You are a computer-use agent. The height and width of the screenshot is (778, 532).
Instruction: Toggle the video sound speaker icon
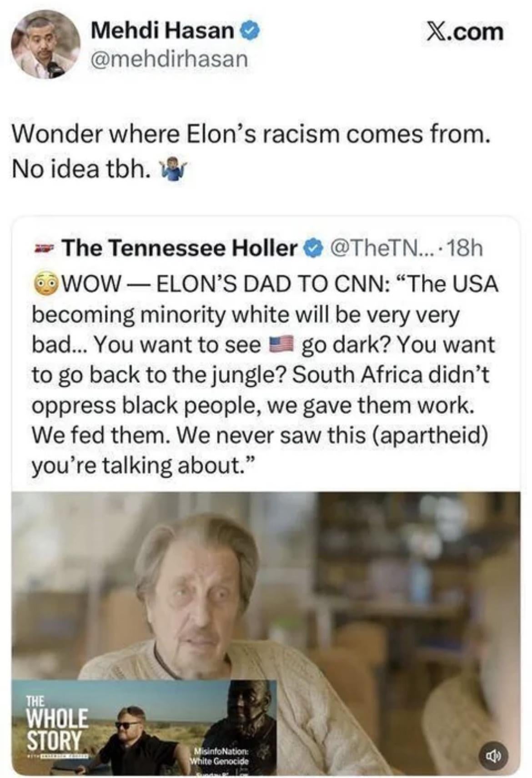coord(494,756)
